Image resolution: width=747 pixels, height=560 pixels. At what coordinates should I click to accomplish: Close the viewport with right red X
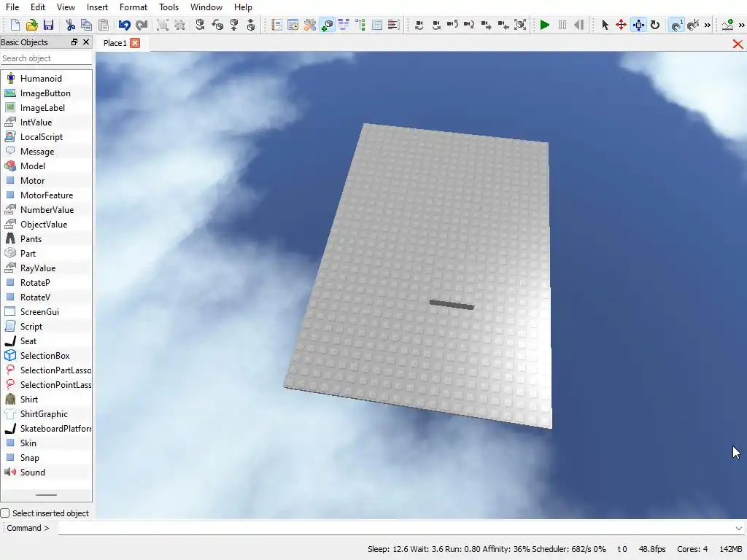point(738,44)
